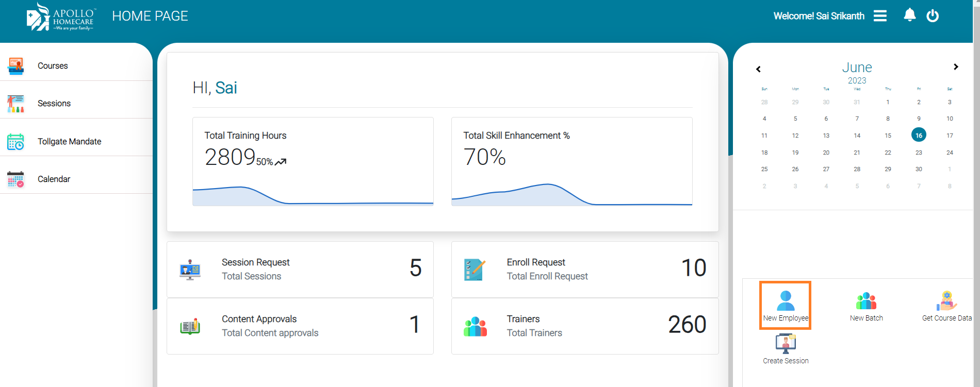
Task: Click the Session Request monitor icon
Action: 190,270
